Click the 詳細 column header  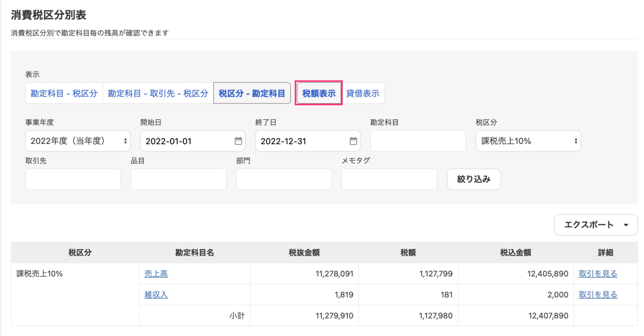[x=605, y=252]
